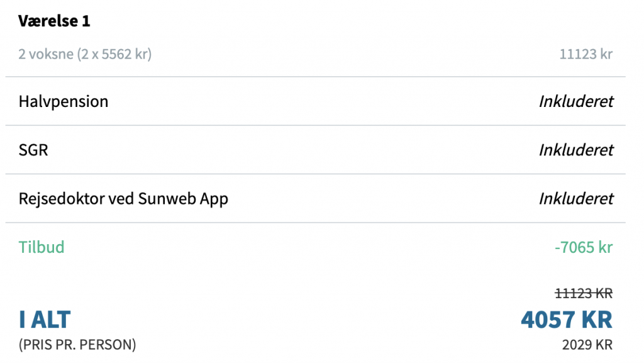
Task: Click the 2 x 5562 kr breakdown text
Action: 114,54
